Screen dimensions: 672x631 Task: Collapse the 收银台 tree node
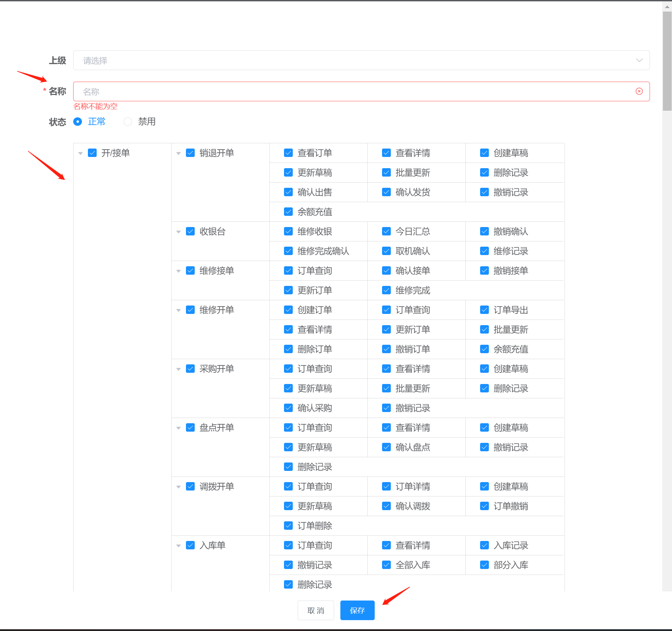pyautogui.click(x=179, y=232)
